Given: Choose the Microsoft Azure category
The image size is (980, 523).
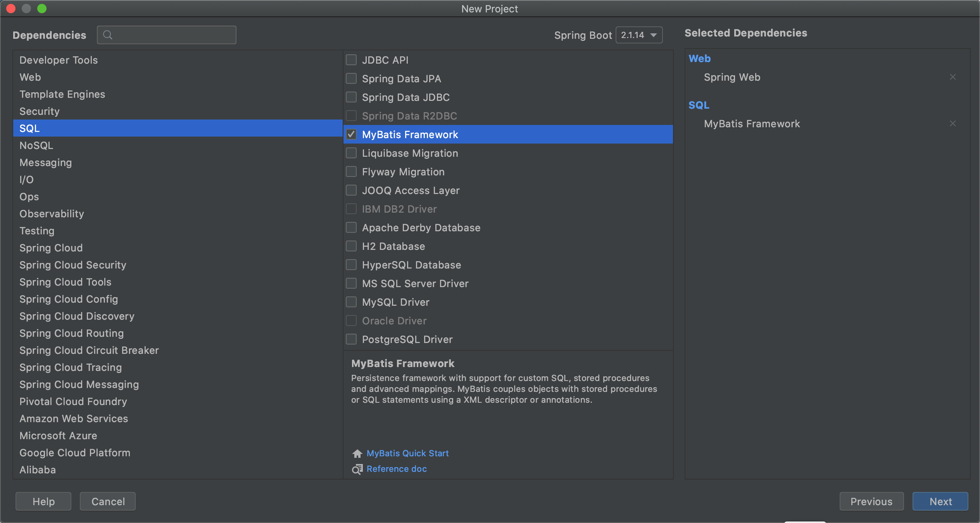Looking at the screenshot, I should tap(178, 436).
